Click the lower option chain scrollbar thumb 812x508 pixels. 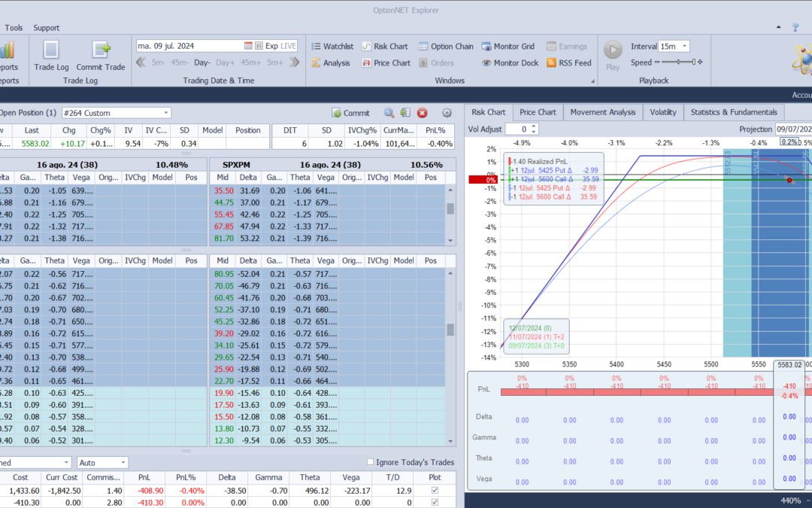pyautogui.click(x=450, y=329)
